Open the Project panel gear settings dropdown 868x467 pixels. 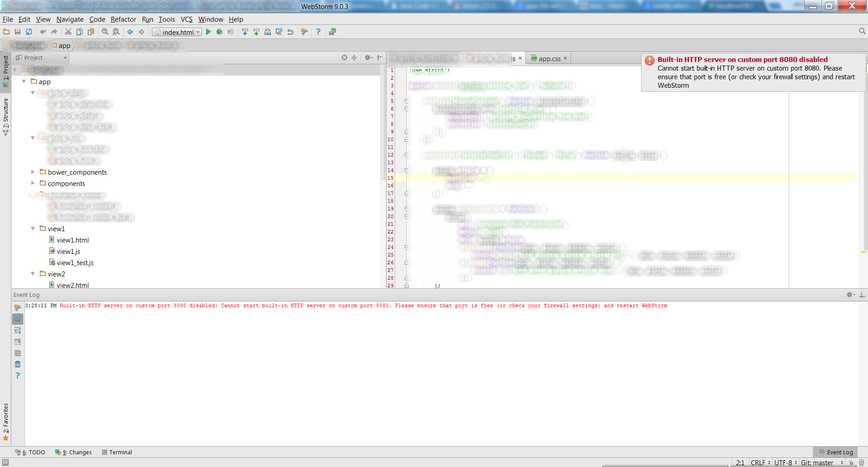pos(369,57)
